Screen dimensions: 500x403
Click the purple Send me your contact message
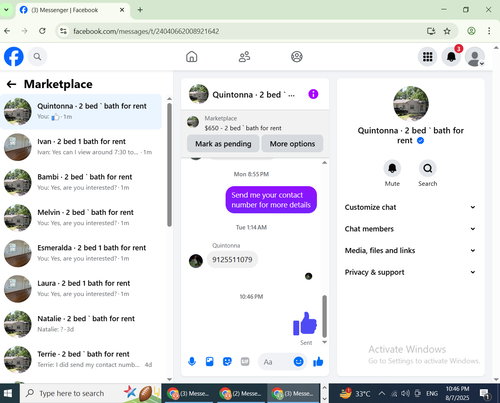pos(271,200)
